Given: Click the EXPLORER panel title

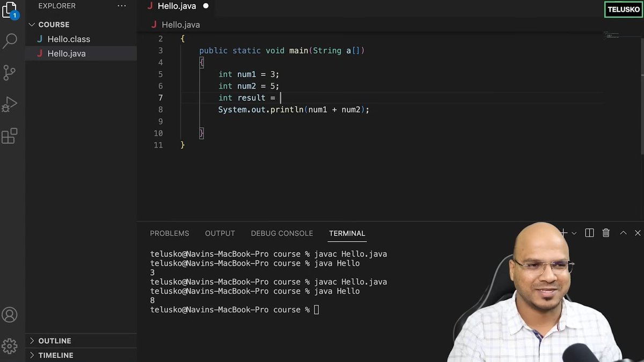Looking at the screenshot, I should tap(57, 6).
